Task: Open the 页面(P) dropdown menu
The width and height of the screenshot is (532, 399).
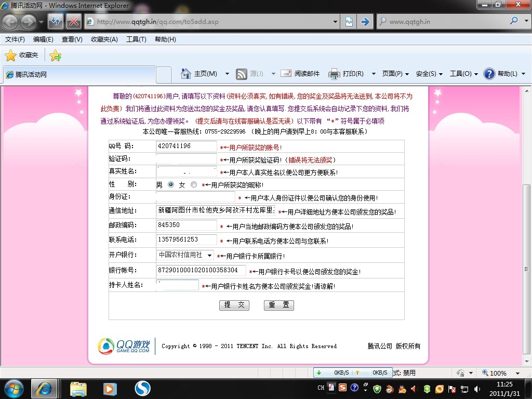Action: click(395, 74)
